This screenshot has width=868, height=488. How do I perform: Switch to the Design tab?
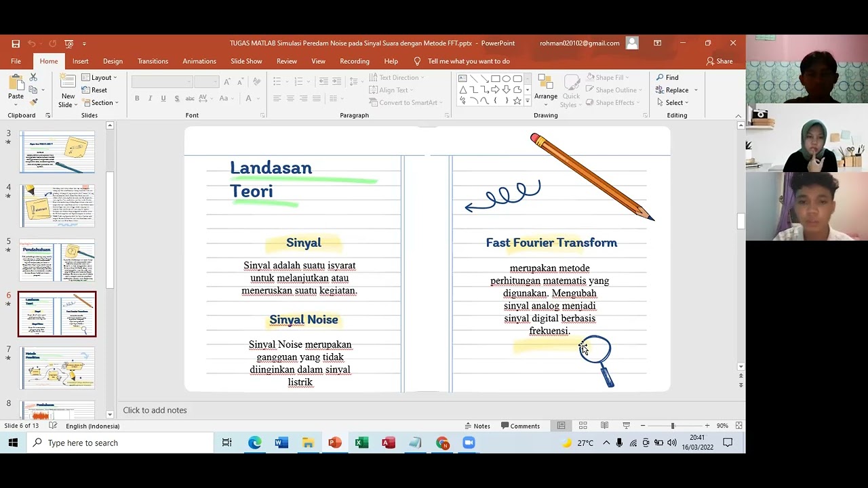pos(113,61)
